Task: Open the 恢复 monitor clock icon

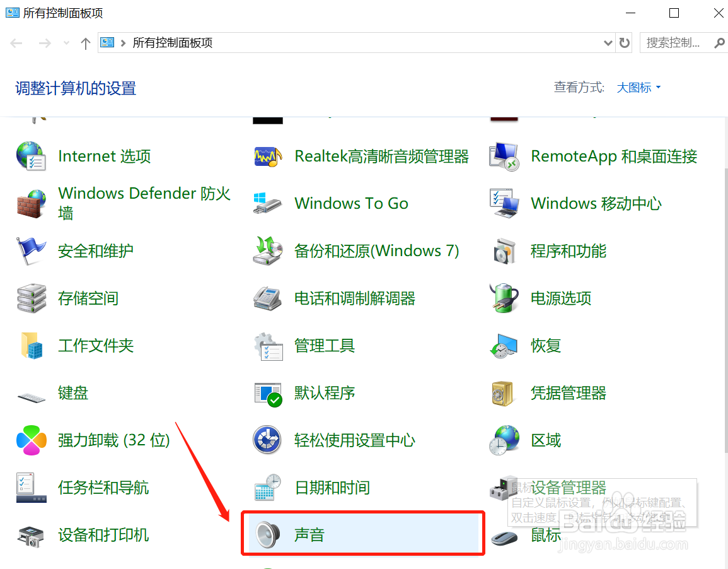Action: pos(504,346)
